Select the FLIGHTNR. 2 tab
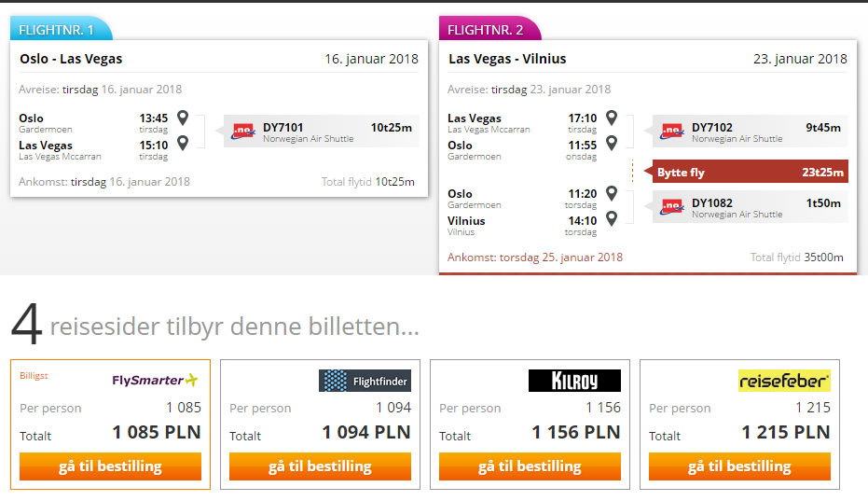 click(x=489, y=29)
